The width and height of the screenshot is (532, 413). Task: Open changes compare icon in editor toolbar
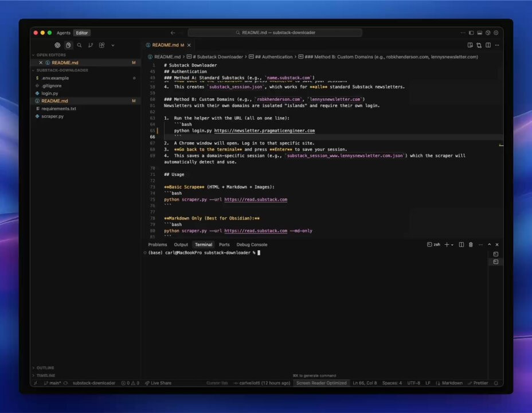pyautogui.click(x=479, y=45)
